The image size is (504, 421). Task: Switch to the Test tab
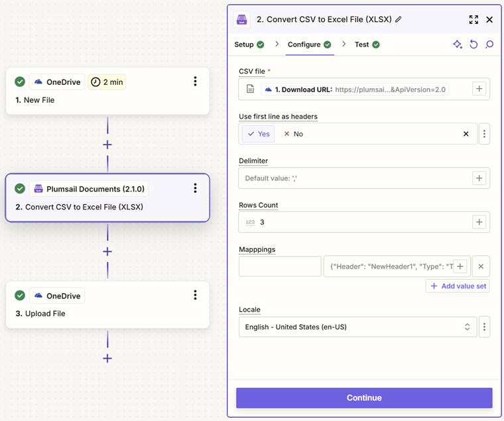(x=367, y=44)
